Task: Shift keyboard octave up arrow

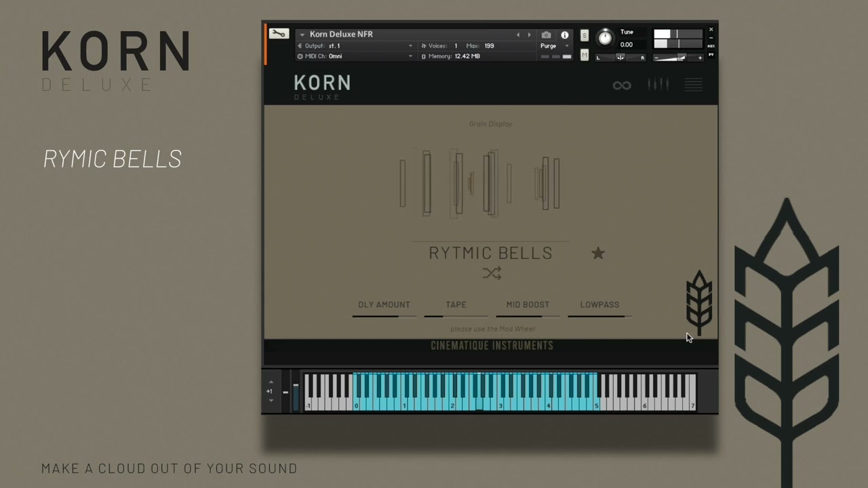Action: coord(271,382)
